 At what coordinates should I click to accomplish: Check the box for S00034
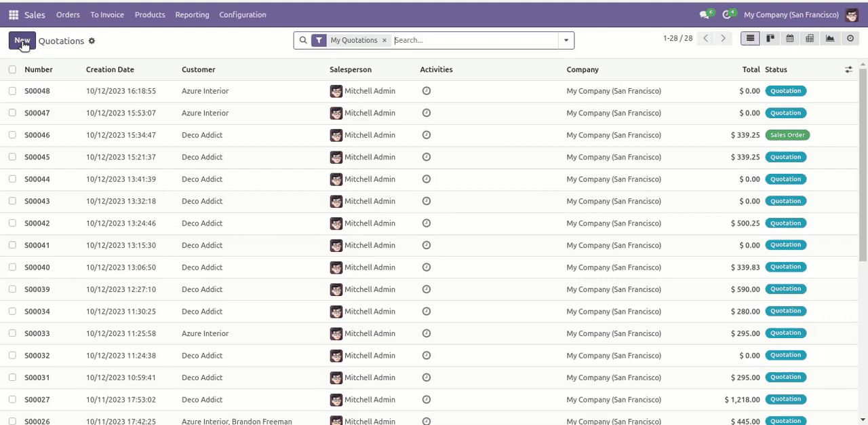point(12,312)
